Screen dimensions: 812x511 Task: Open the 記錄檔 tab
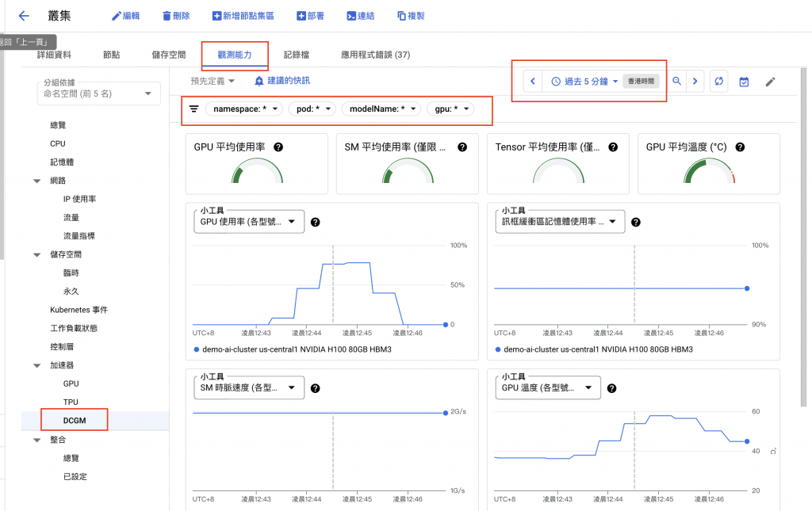click(x=297, y=55)
